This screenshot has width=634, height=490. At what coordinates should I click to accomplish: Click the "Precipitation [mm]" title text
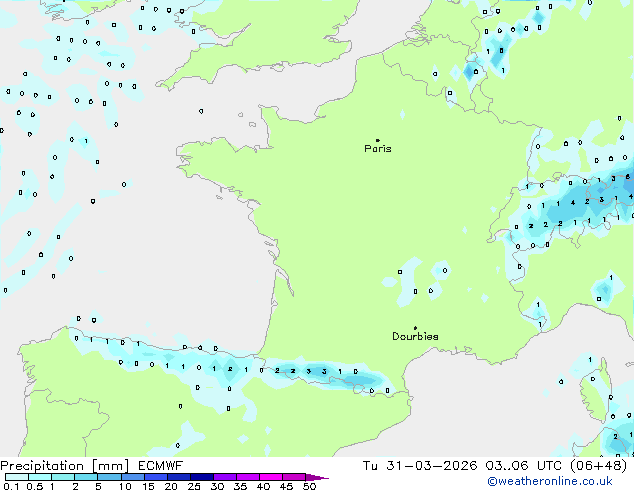point(65,466)
